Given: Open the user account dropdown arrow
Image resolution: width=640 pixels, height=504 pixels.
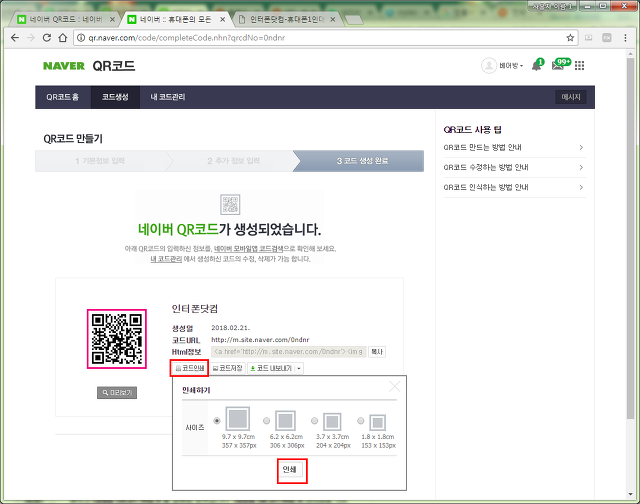Looking at the screenshot, I should (x=522, y=66).
